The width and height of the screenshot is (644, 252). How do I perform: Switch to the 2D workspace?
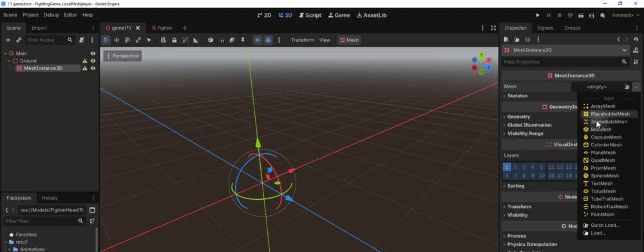[264, 15]
